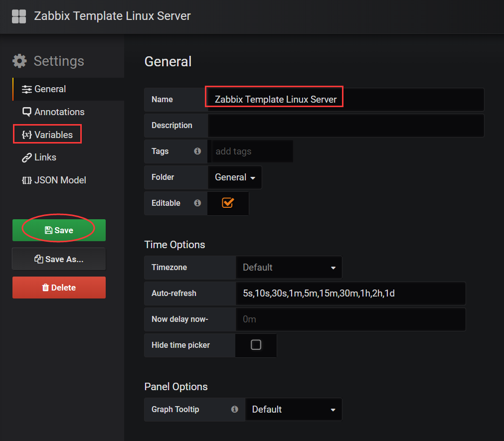The image size is (504, 441).
Task: Click the red Delete button
Action: [59, 288]
